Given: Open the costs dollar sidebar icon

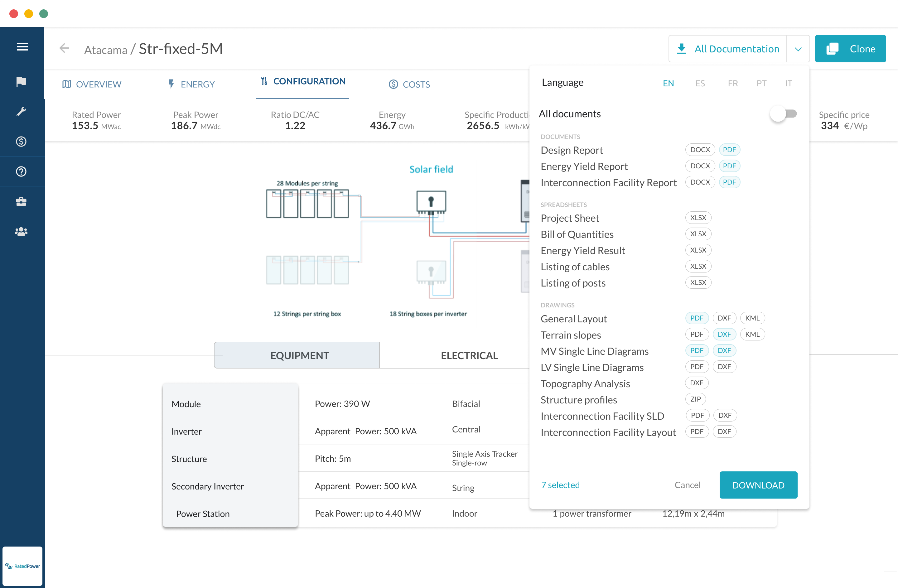Looking at the screenshot, I should tap(21, 142).
